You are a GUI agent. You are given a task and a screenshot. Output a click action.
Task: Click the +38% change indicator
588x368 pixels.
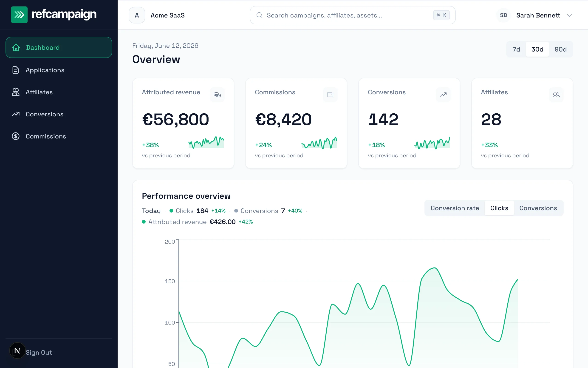[150, 145]
